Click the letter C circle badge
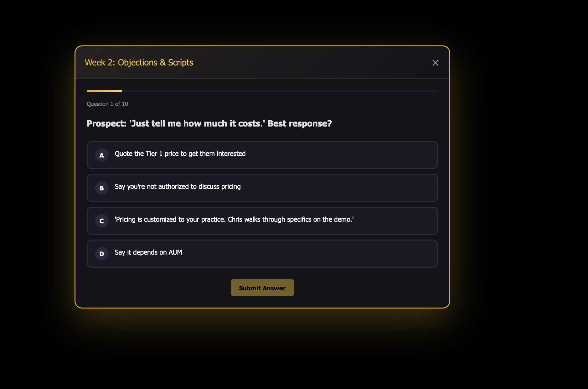This screenshot has height=389, width=588. tap(101, 221)
